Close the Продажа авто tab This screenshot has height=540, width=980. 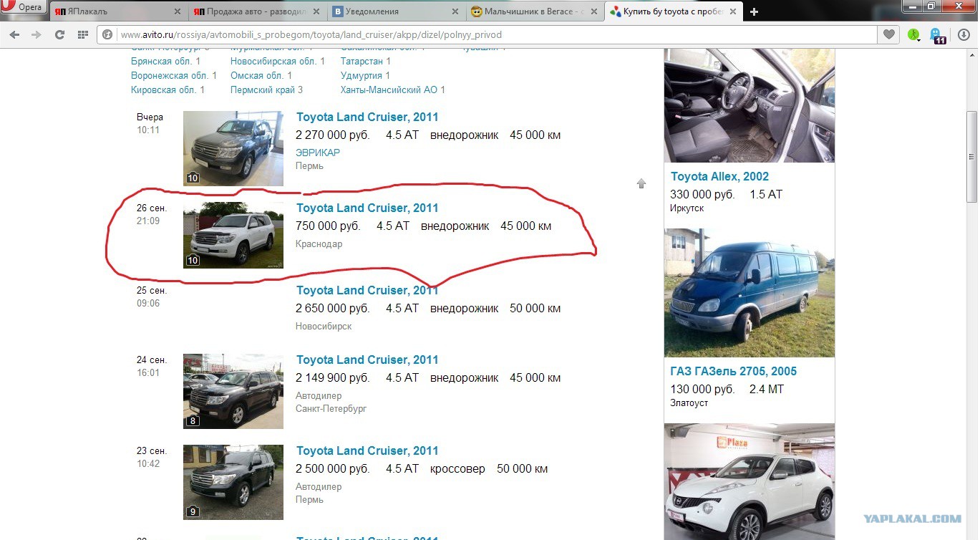point(315,12)
